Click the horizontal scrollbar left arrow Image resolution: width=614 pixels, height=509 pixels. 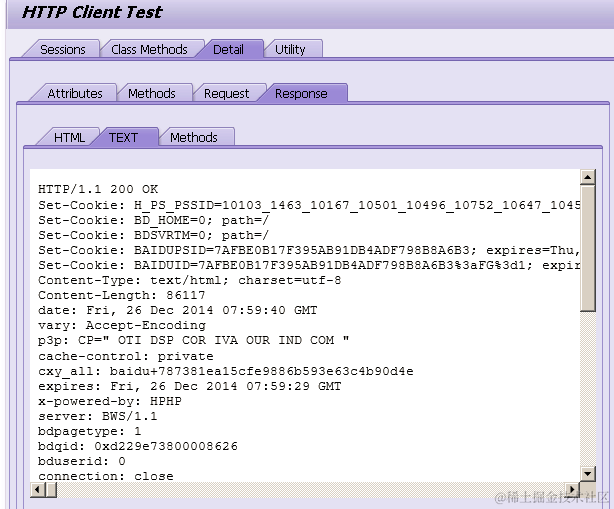point(37,489)
